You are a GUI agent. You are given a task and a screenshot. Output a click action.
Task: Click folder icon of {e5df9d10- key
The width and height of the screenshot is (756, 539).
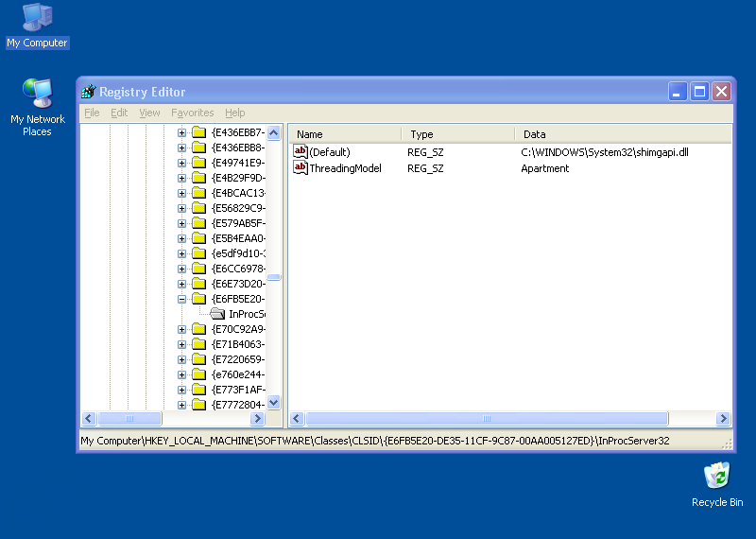pos(199,253)
